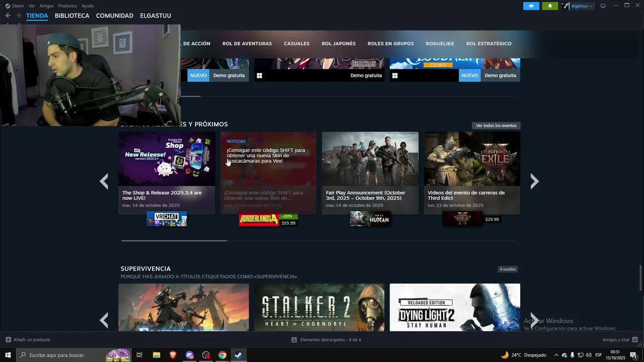Open the Productos menu
This screenshot has width=644, height=362.
tap(67, 6)
